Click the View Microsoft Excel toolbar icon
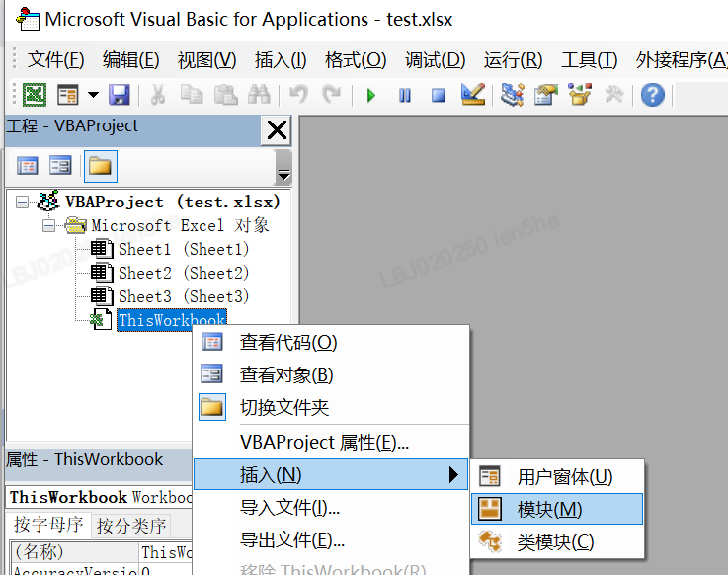This screenshot has width=728, height=575. (x=35, y=95)
